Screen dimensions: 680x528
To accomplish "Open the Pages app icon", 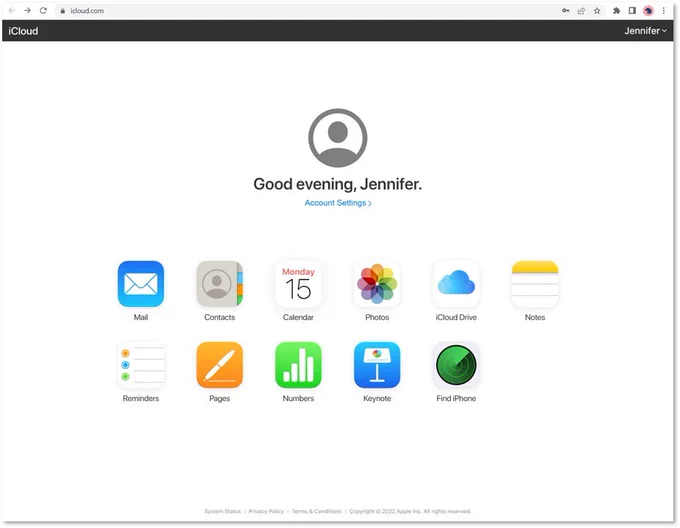I will click(219, 365).
